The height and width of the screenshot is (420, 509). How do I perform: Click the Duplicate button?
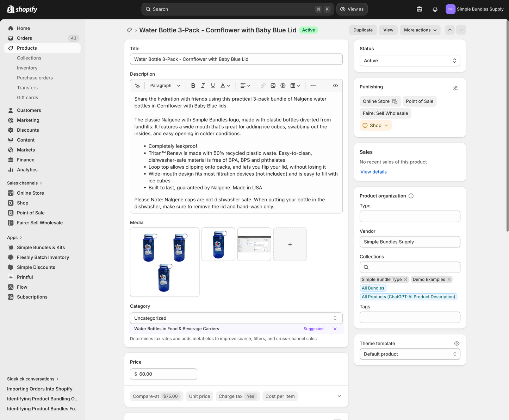[363, 30]
